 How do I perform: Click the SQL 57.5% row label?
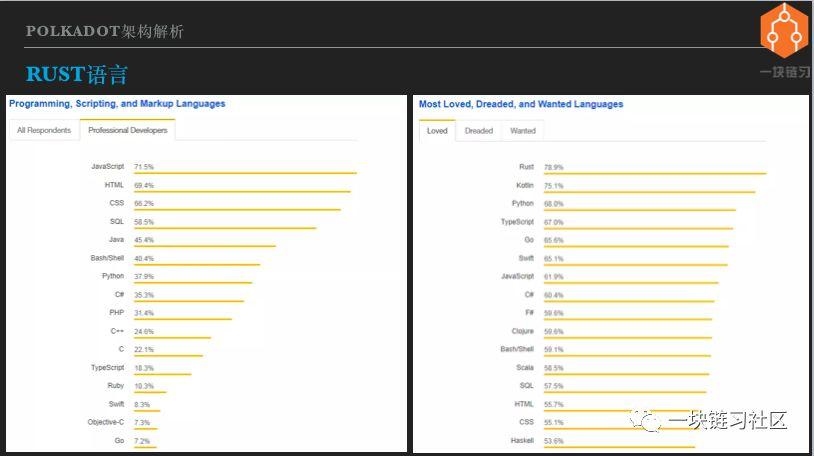526,385
